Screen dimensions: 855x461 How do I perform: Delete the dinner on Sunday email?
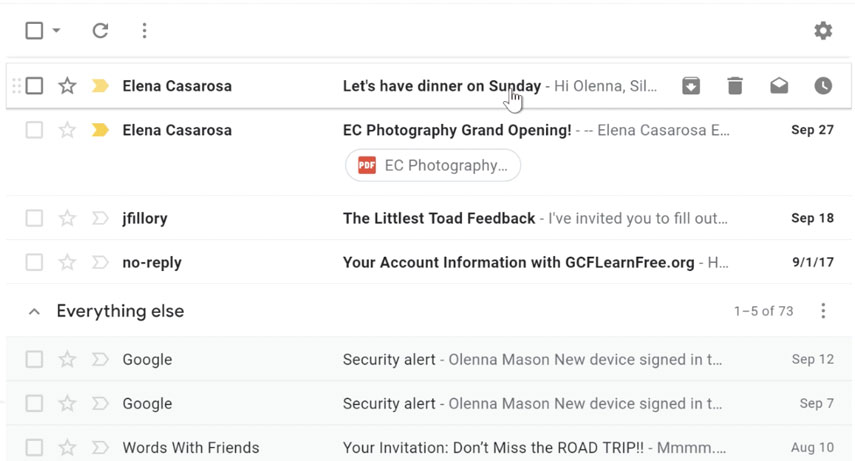pyautogui.click(x=735, y=86)
